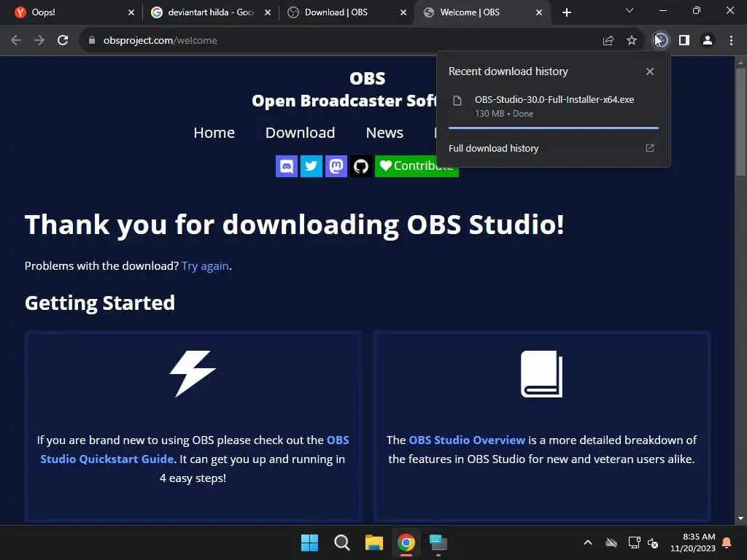Close the deviantart hilda tab
747x560 pixels.
(268, 13)
